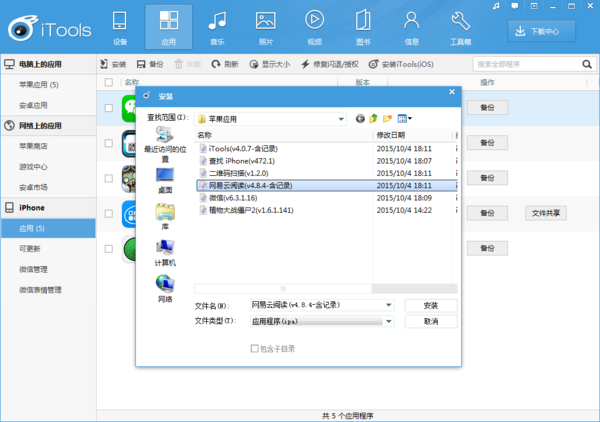Open the 图书 (Books) section icon
This screenshot has height=422, width=600.
pos(363,26)
